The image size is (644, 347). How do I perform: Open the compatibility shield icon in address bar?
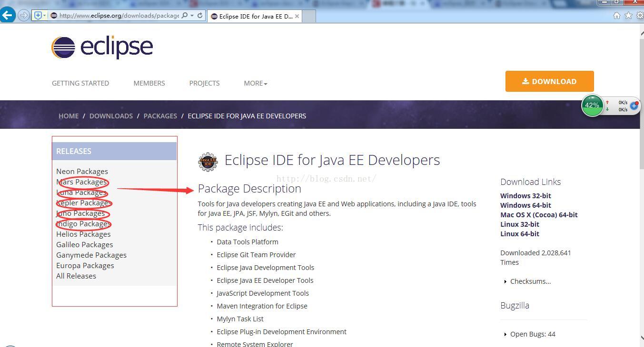tap(39, 15)
